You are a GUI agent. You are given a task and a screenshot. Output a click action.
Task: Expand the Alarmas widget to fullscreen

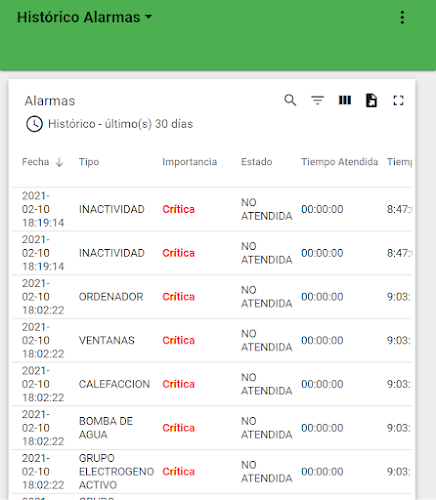(398, 100)
